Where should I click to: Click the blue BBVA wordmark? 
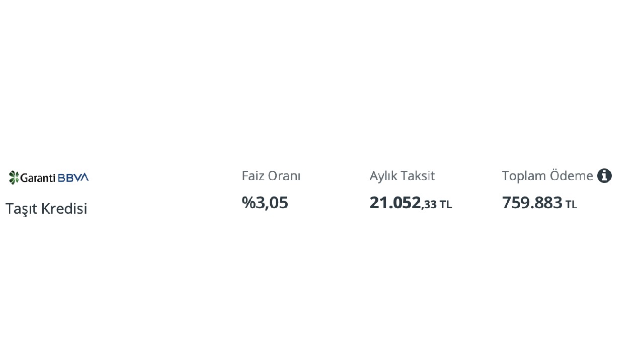73,177
